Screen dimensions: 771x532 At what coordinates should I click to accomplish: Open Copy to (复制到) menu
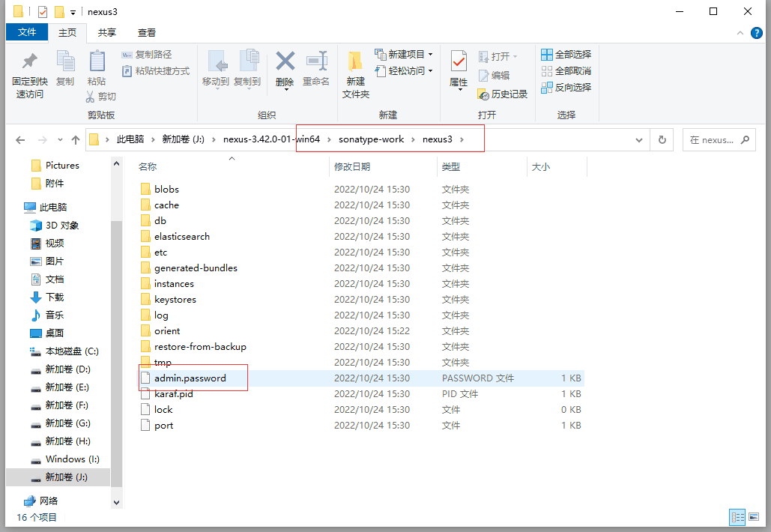click(247, 70)
